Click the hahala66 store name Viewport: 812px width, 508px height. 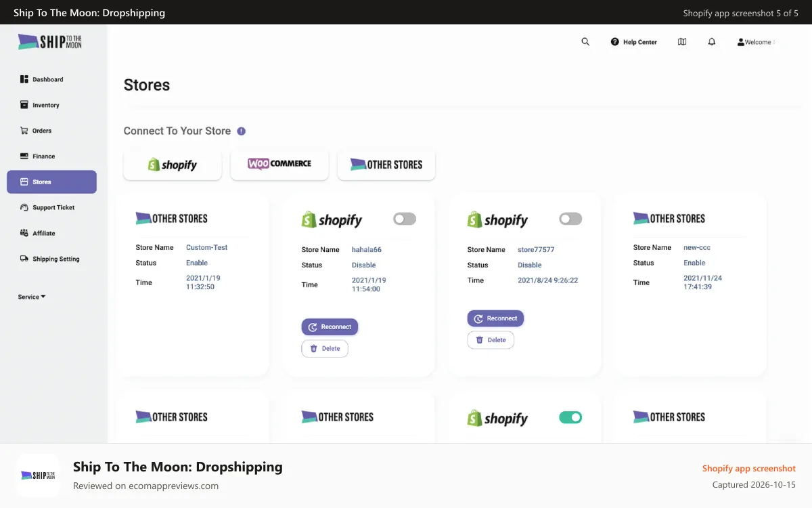[x=367, y=249]
